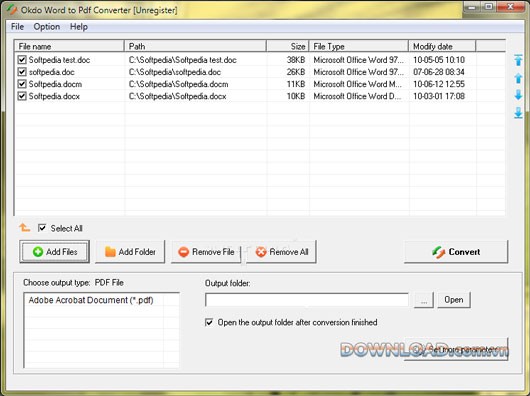Screen dimensions: 530x396
Task: Select path C:\Softpedia\Softpedia.docm
Action: (178, 84)
